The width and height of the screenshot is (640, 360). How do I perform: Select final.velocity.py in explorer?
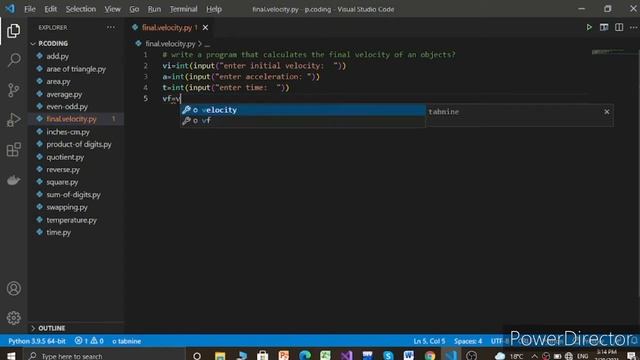point(71,119)
